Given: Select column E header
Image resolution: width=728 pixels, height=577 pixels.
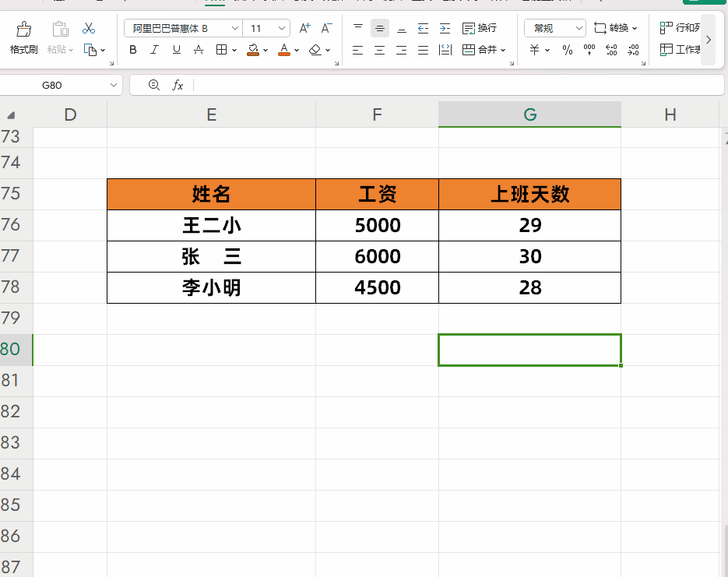Looking at the screenshot, I should click(211, 114).
